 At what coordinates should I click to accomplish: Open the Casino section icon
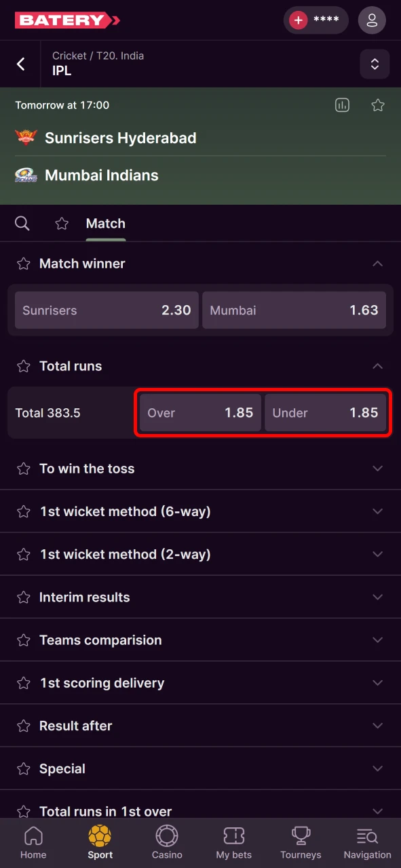[167, 841]
